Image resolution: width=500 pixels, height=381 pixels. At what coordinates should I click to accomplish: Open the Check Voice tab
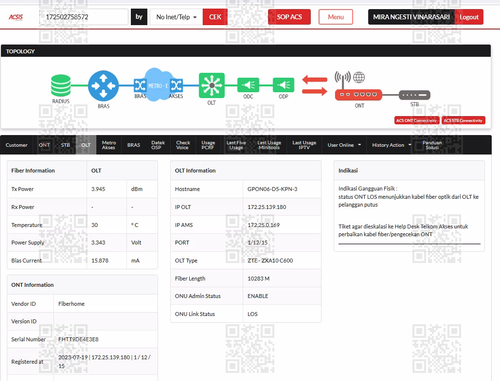pos(183,145)
